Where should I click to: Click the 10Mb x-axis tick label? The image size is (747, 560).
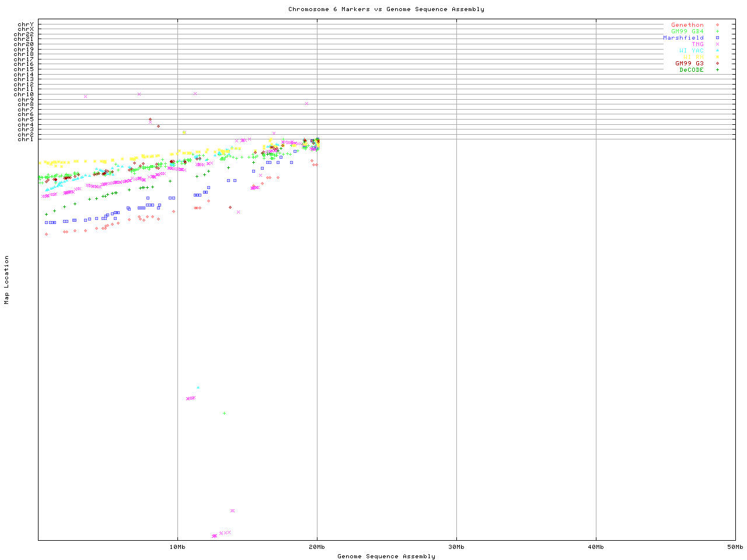click(x=177, y=547)
